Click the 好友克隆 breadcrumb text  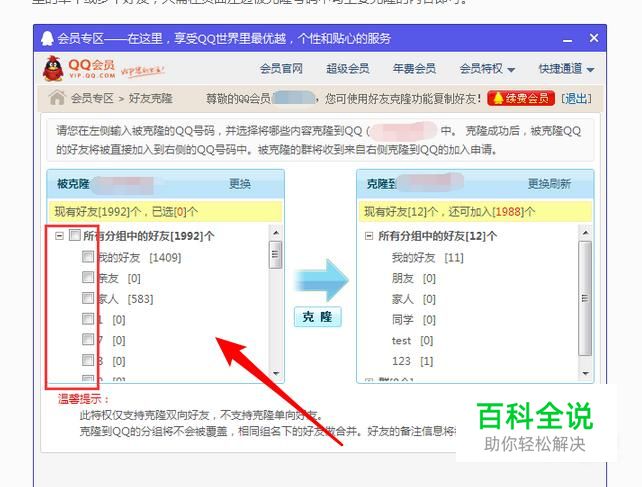(x=151, y=98)
